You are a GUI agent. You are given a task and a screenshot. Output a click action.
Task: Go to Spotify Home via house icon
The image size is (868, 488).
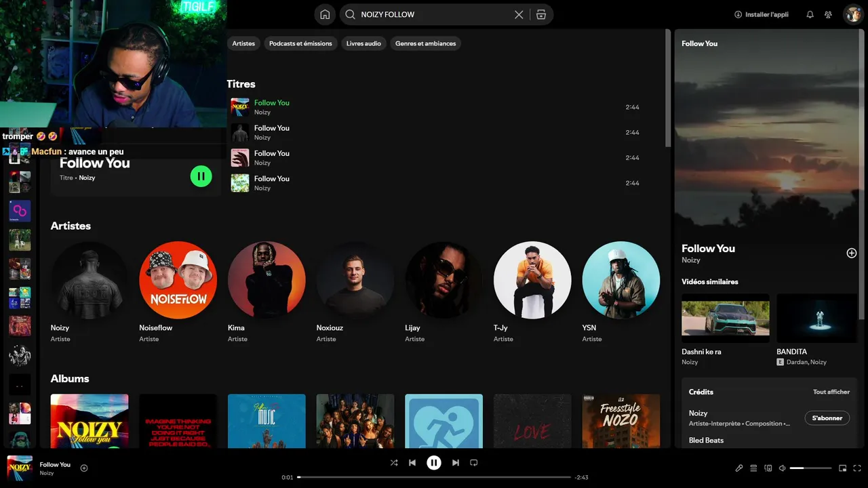coord(325,14)
